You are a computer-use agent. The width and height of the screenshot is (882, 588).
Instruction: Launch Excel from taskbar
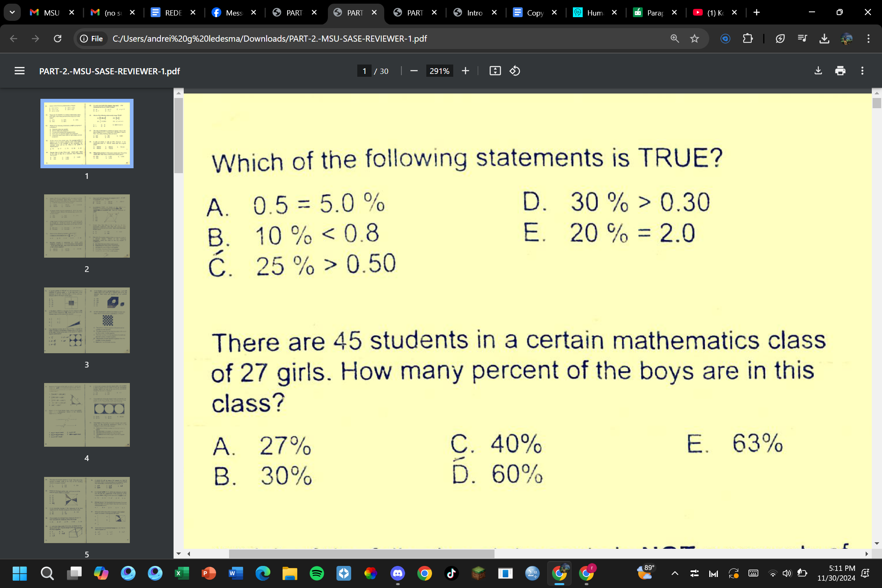[182, 574]
